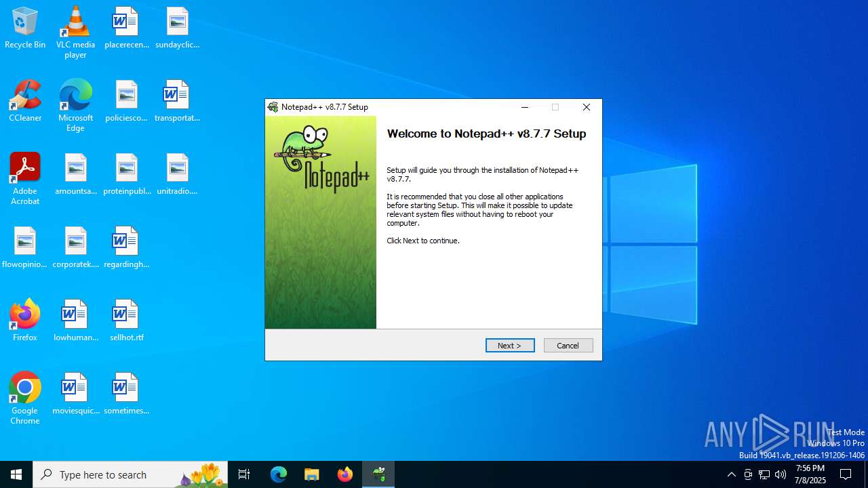Show hidden system tray icons
The height and width of the screenshot is (488, 868).
[732, 474]
